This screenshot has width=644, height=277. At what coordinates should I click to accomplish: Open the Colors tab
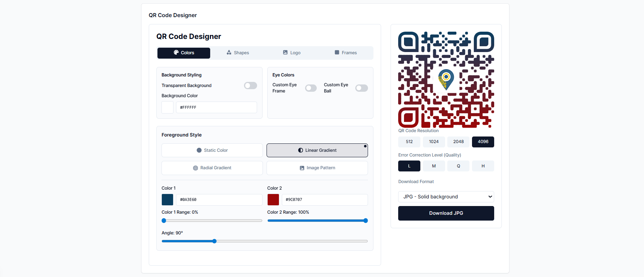tap(184, 53)
